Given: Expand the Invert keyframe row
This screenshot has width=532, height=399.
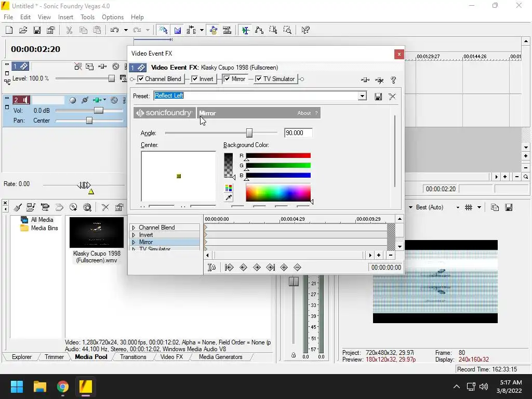Looking at the screenshot, I should 134,235.
